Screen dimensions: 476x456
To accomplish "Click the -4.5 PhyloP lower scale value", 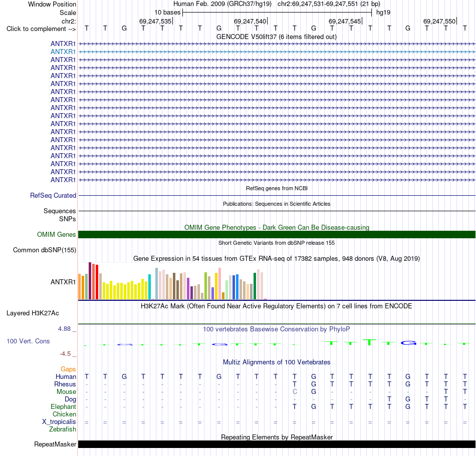I will [65, 354].
